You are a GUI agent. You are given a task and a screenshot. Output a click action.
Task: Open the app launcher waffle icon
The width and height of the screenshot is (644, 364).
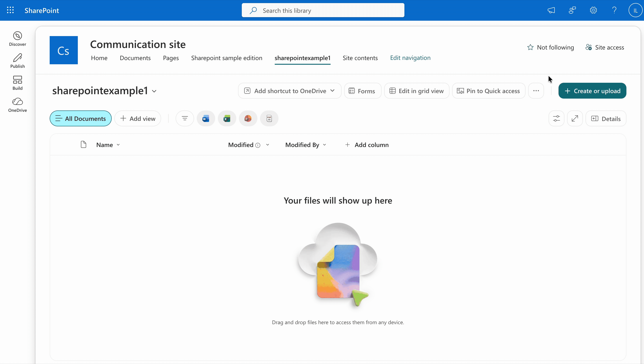pyautogui.click(x=10, y=10)
